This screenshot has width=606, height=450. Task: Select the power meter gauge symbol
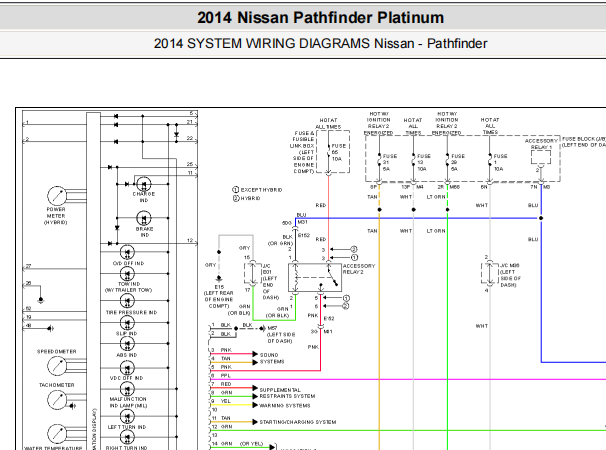[57, 196]
